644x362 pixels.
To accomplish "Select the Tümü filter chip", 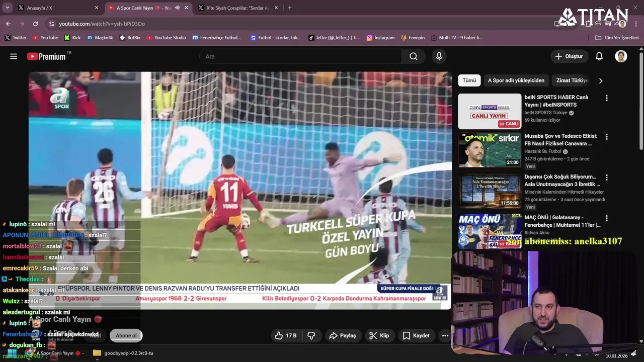I will click(x=469, y=80).
